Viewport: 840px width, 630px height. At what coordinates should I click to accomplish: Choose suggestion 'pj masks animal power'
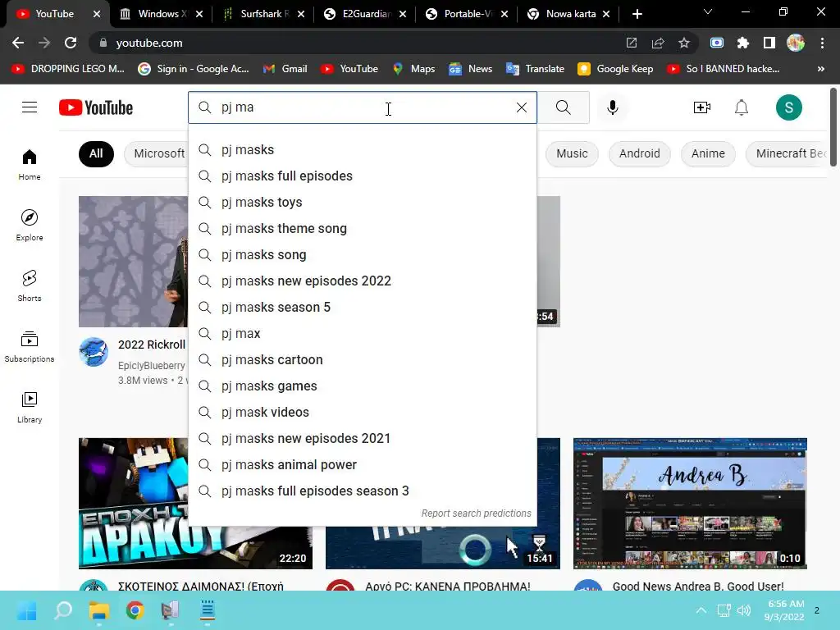tap(362, 464)
